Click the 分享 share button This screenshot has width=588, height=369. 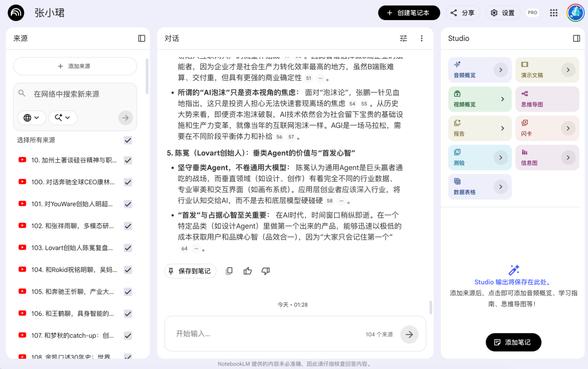(463, 13)
